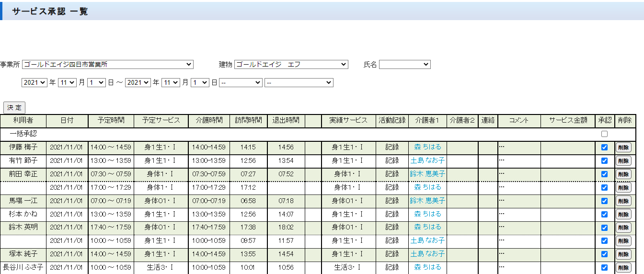Open the empty 氏名 name dropdown

404,64
